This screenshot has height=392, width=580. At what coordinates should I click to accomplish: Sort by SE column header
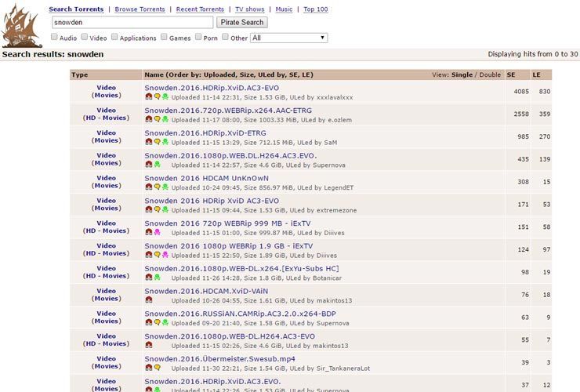[511, 74]
